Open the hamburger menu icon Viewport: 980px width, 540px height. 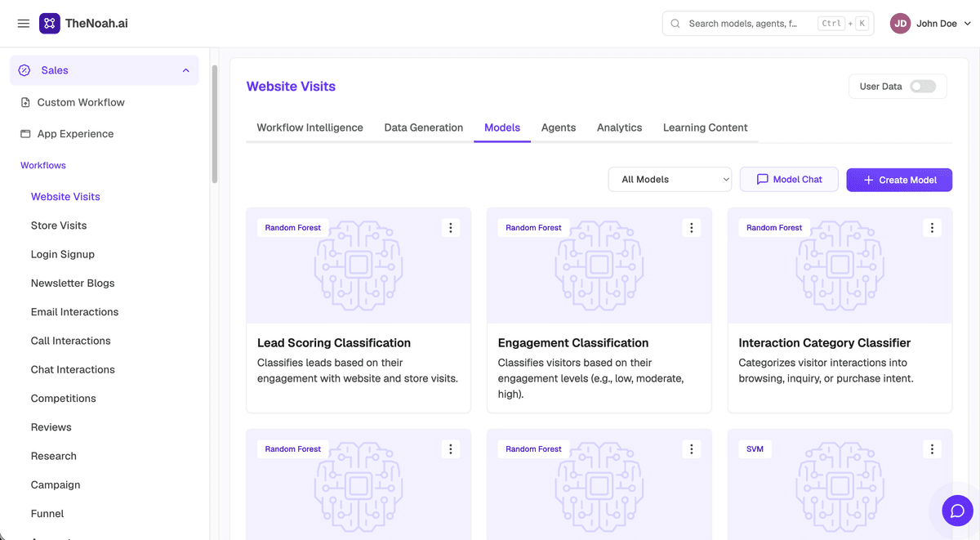click(x=24, y=24)
